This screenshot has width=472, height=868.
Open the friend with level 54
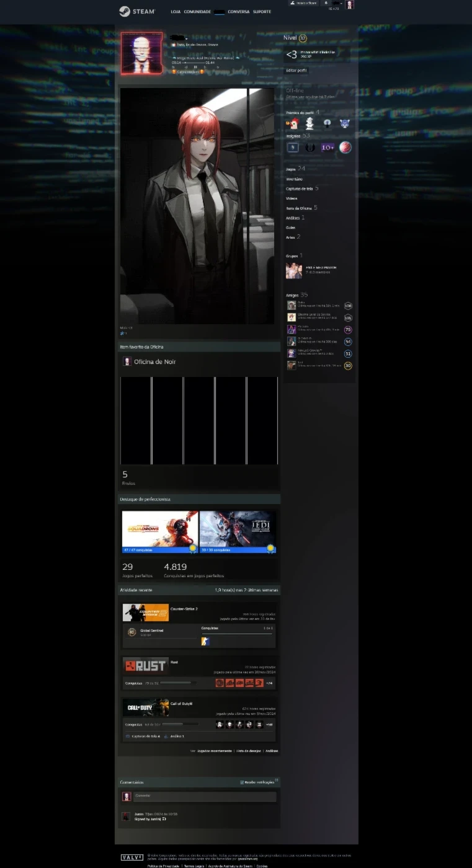coord(320,341)
